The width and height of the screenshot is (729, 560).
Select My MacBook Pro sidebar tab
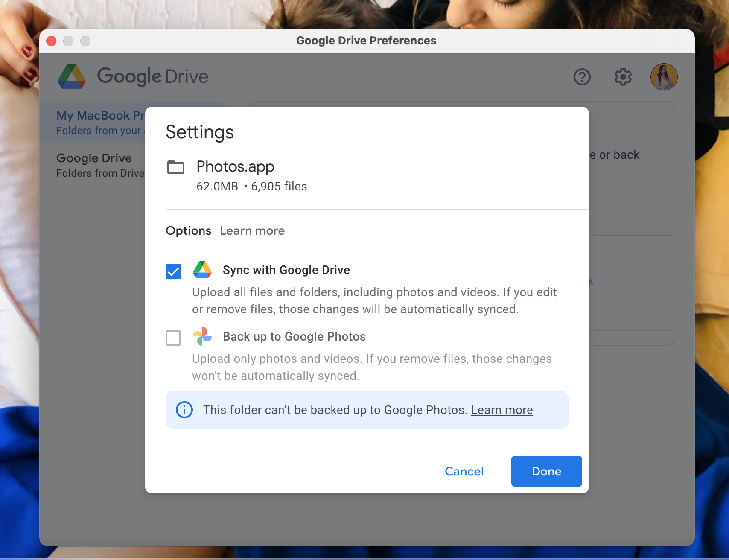click(x=101, y=122)
